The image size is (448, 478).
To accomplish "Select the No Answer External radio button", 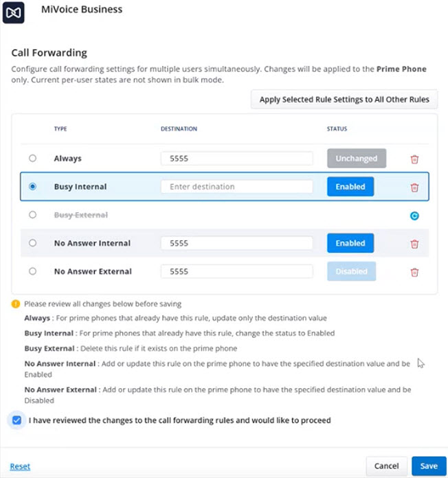I will pos(32,271).
